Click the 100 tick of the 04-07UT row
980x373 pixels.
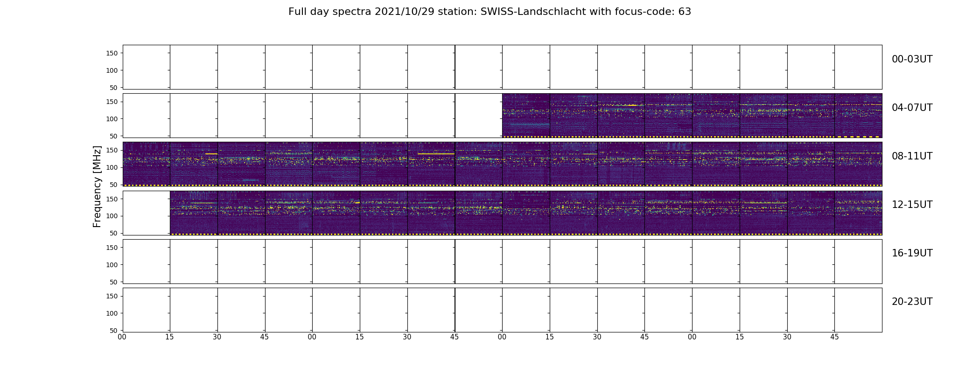point(112,119)
